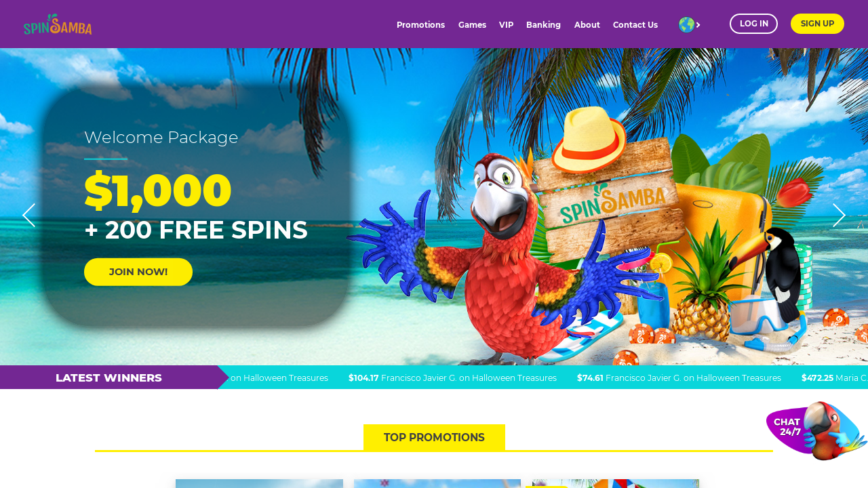868x488 pixels.
Task: Go to the VIP page
Action: coord(506,25)
